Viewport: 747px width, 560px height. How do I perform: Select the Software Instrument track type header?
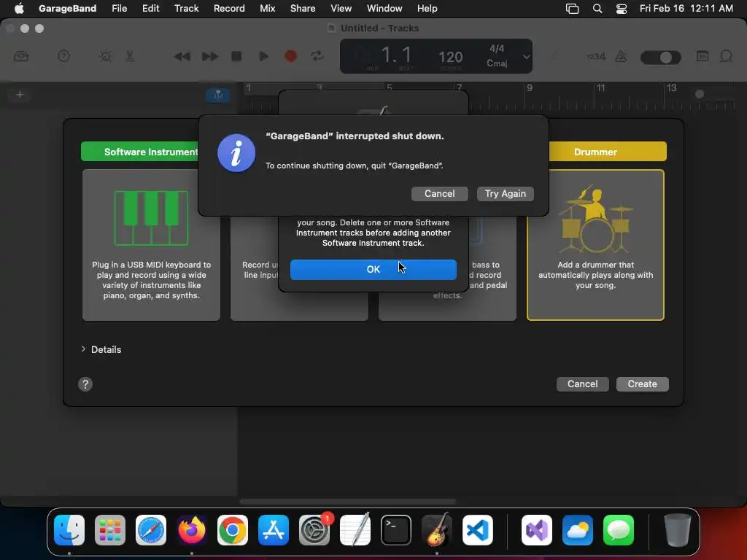coord(140,152)
